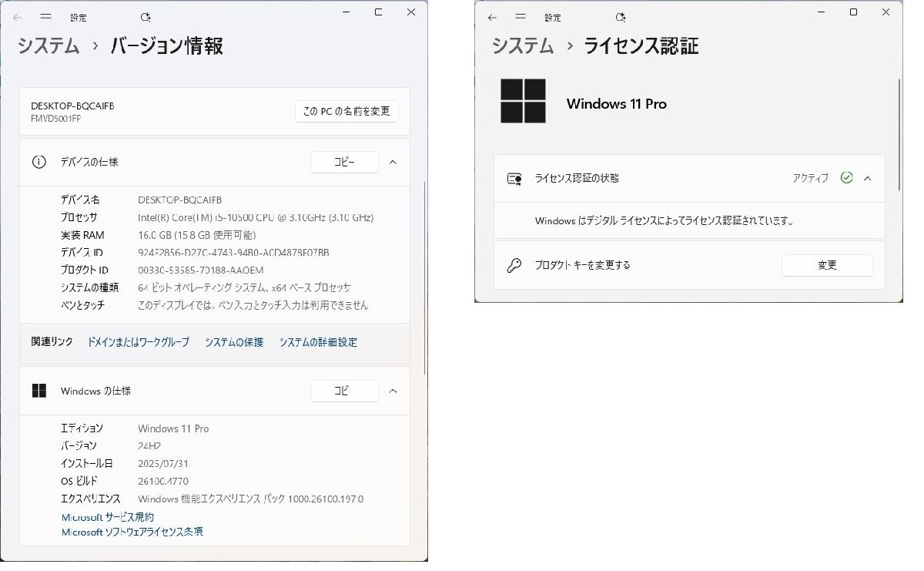Select OS ビルド value 26100.4770

(163, 482)
